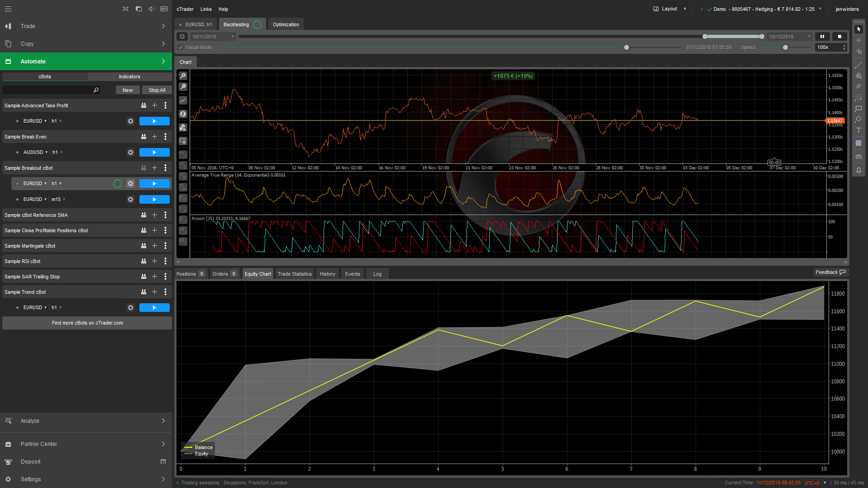The width and height of the screenshot is (868, 488).
Task: Click the Facebook share icon on the chart
Action: click(183, 114)
